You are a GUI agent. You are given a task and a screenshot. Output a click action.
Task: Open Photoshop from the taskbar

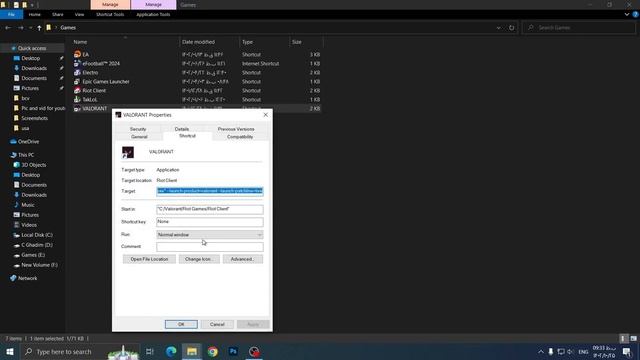233,351
